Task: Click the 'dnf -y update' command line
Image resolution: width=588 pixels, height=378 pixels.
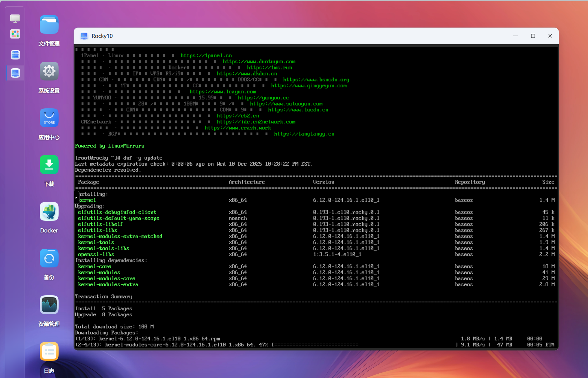Action: [x=143, y=158]
